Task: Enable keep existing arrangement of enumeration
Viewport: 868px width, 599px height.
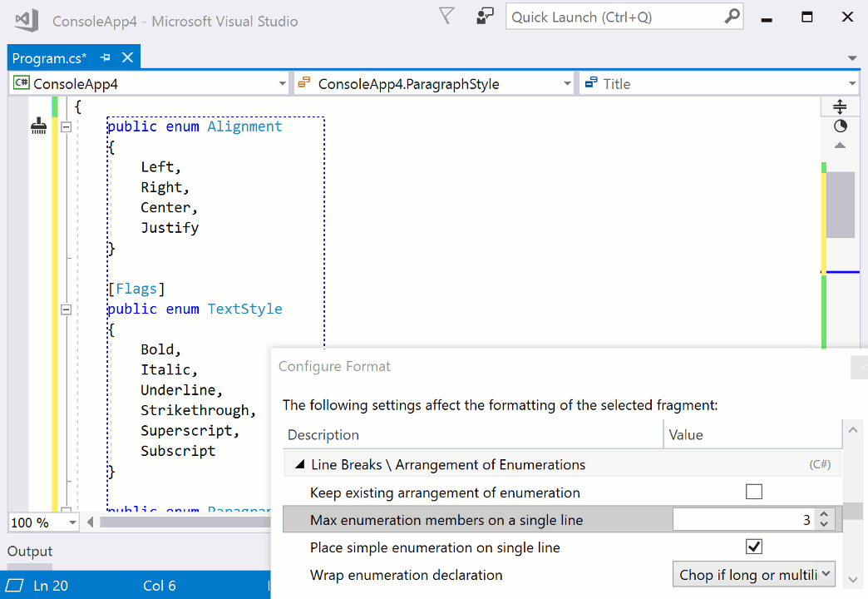Action: pos(754,491)
